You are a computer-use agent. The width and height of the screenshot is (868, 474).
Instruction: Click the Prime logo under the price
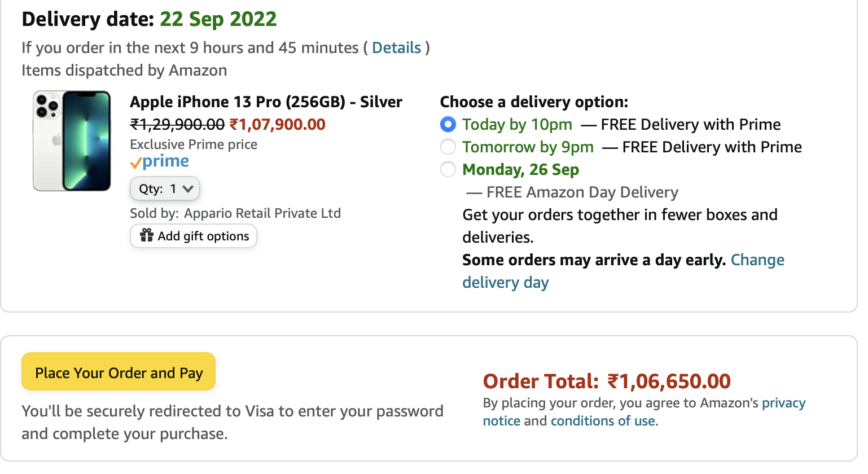(x=160, y=162)
